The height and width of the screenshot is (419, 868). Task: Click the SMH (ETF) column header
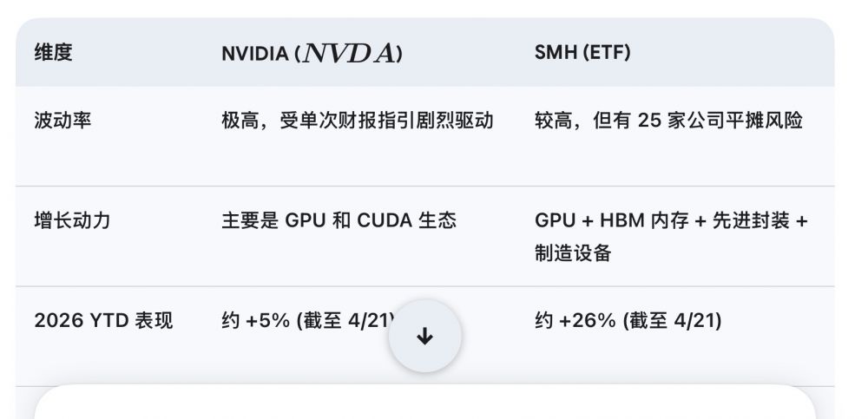coord(582,53)
